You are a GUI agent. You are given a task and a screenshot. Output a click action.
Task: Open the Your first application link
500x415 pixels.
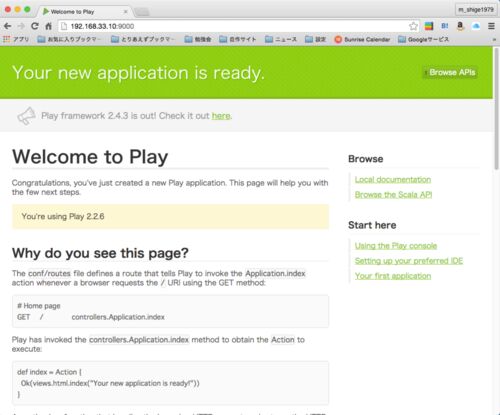coord(393,276)
